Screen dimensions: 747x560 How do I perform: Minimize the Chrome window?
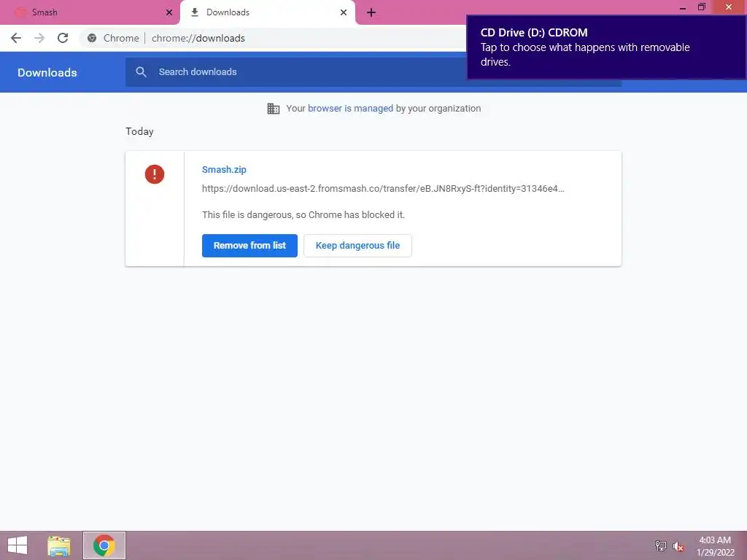click(683, 7)
